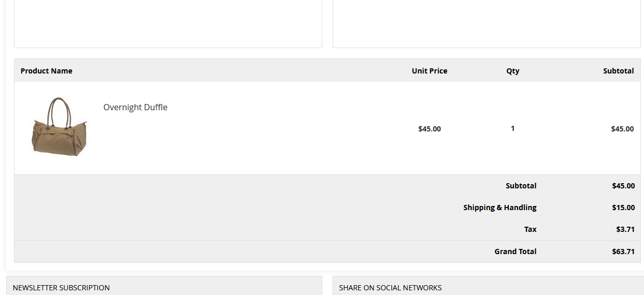Click the product row subtotal $45.00

(622, 129)
